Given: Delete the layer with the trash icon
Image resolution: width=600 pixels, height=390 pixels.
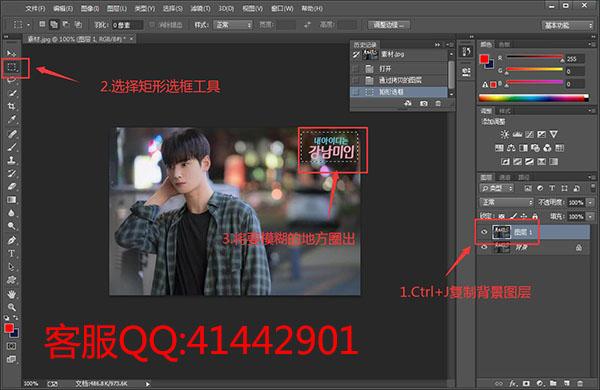Looking at the screenshot, I should (x=580, y=383).
